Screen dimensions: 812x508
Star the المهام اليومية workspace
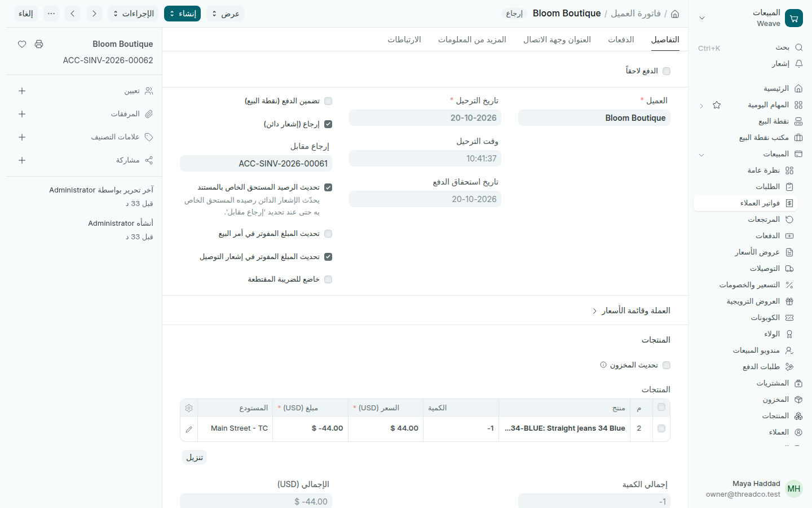point(717,105)
